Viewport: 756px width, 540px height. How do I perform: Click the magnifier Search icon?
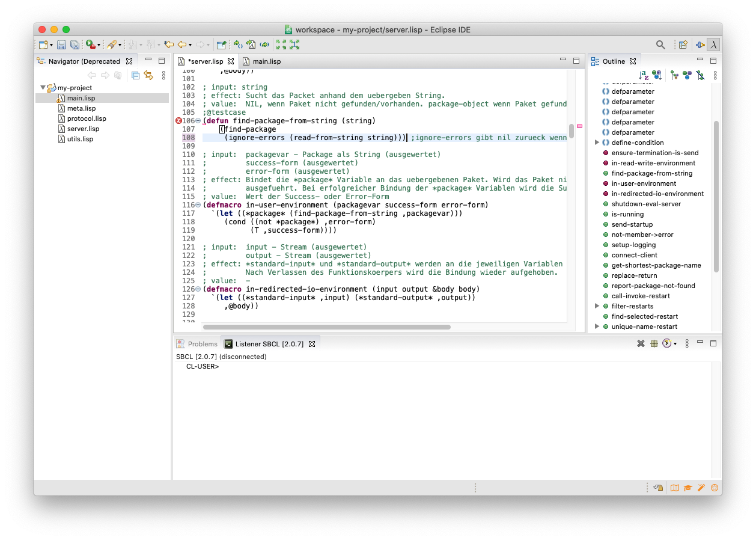[660, 44]
